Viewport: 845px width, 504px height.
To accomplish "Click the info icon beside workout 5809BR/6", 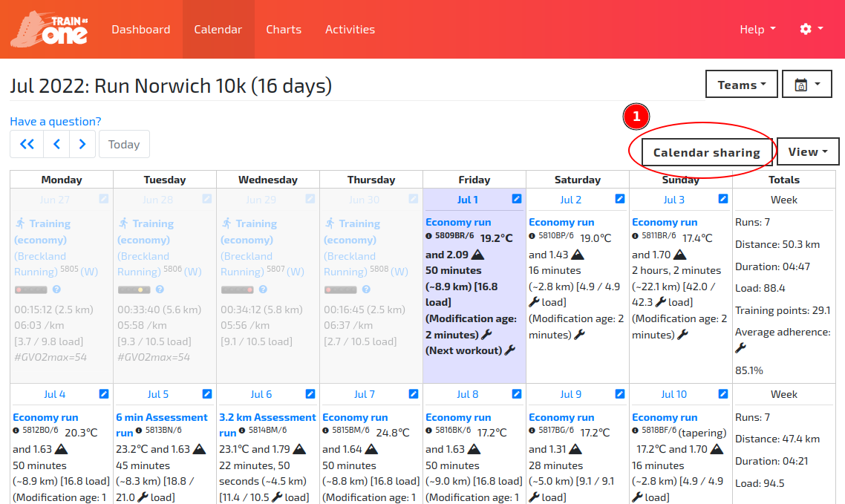I will [x=428, y=235].
